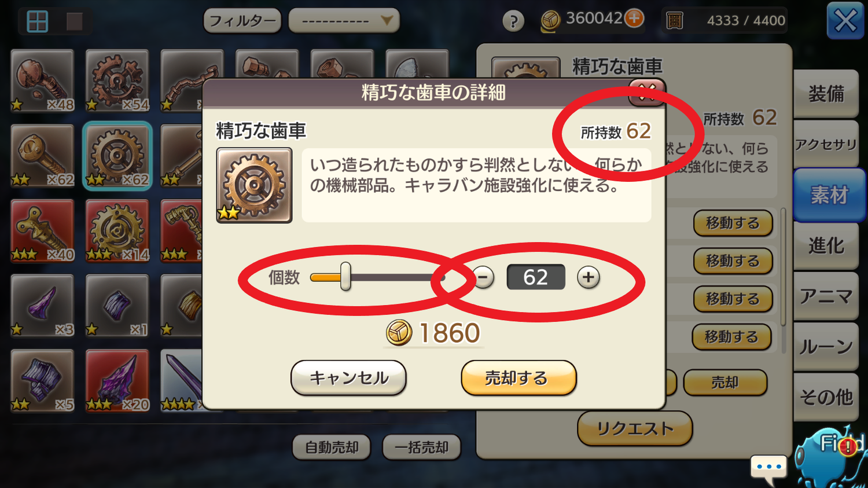This screenshot has height=488, width=868.
Task: Confirm sale with 売却する button
Action: pyautogui.click(x=518, y=378)
